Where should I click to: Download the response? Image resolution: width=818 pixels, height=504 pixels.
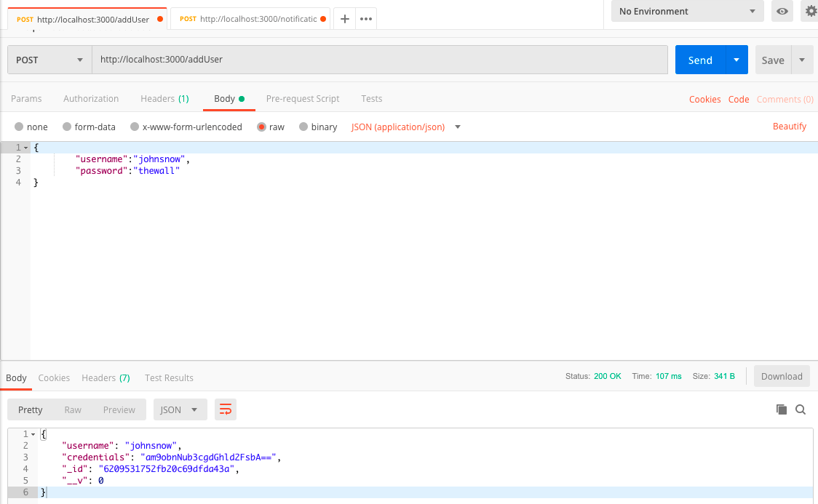782,376
